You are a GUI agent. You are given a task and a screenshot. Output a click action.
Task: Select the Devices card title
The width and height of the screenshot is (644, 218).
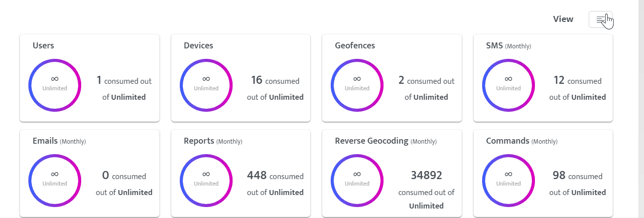point(198,46)
